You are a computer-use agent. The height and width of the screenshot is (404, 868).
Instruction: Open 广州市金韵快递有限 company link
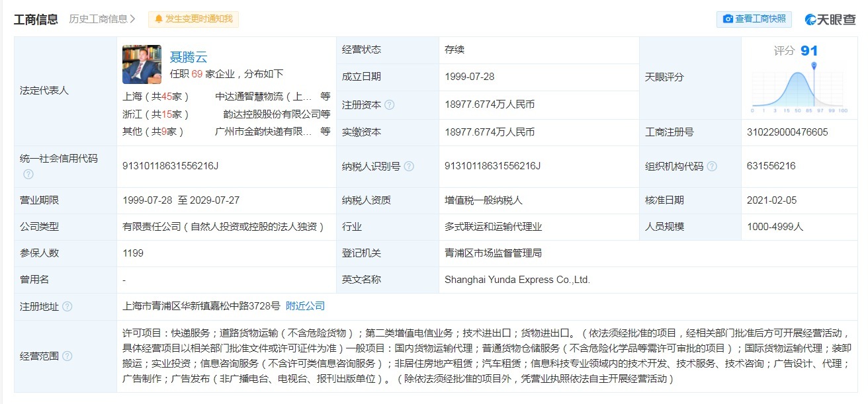pyautogui.click(x=264, y=132)
